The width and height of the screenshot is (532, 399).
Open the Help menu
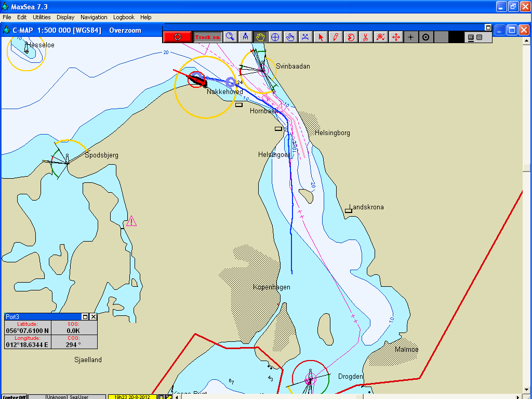[145, 17]
